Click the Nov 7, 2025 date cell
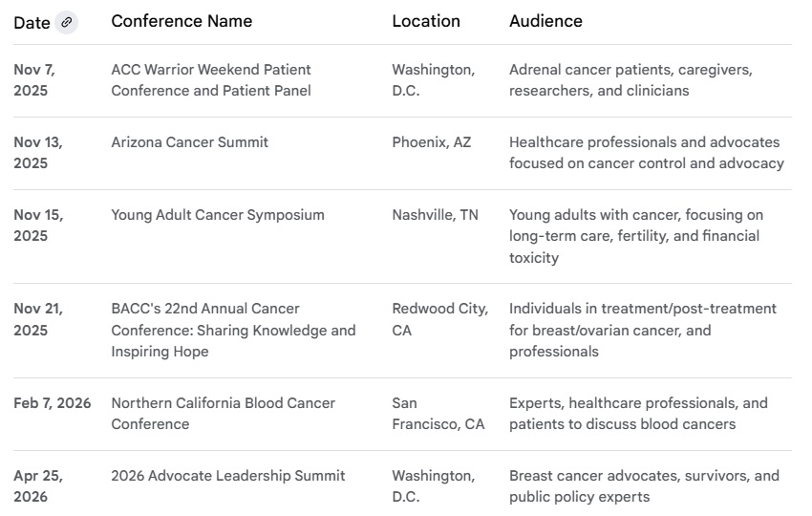The image size is (812, 516). coord(33,80)
